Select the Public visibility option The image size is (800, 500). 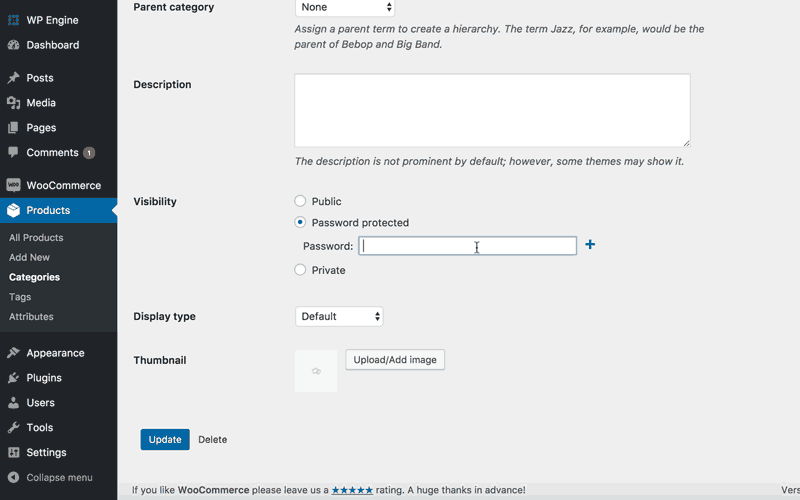tap(300, 201)
